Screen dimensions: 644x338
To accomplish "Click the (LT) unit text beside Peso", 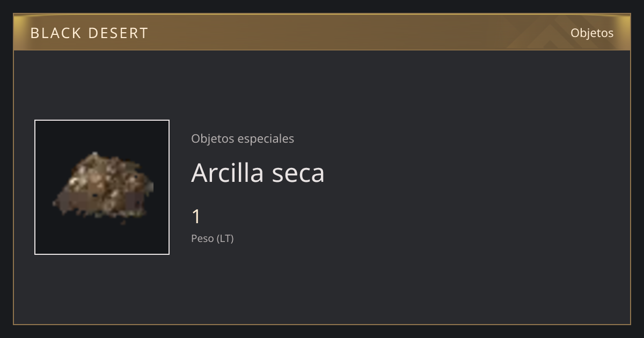I will [225, 238].
